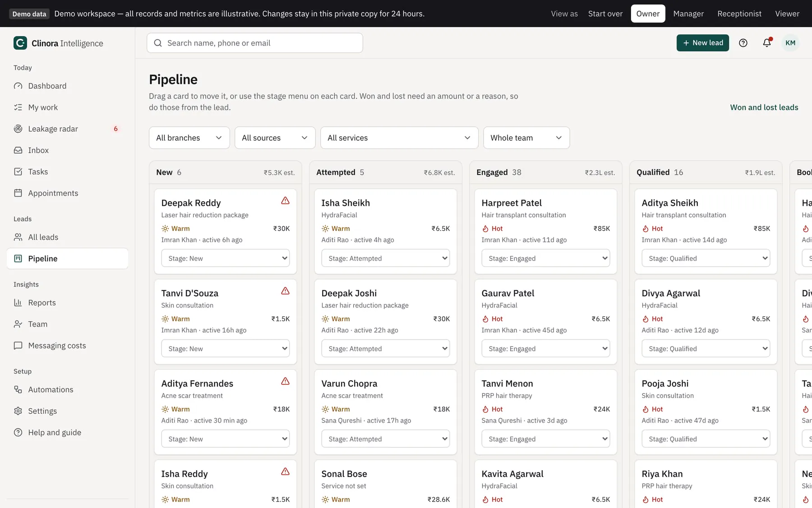Switch view to Owner role

[x=648, y=14]
